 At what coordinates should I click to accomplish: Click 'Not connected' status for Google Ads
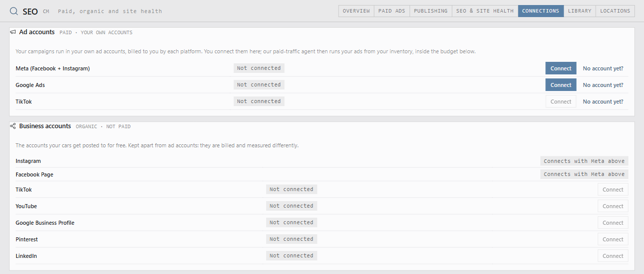[x=259, y=84]
